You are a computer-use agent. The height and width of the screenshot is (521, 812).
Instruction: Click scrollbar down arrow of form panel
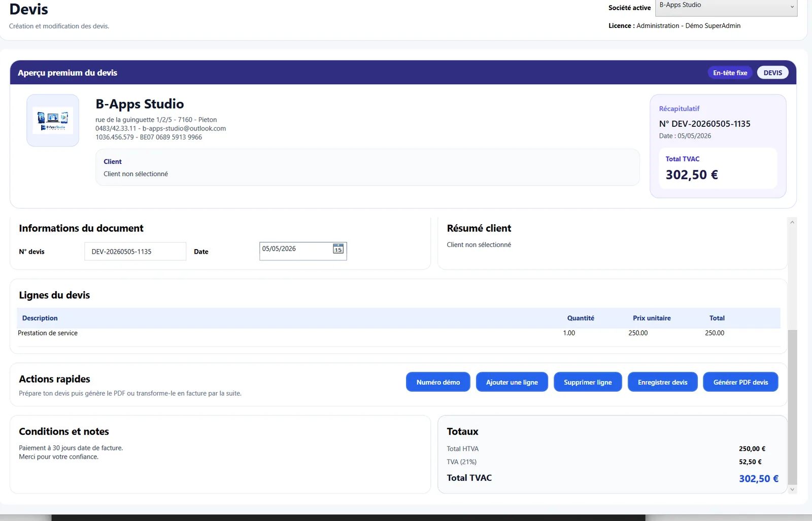(x=792, y=490)
